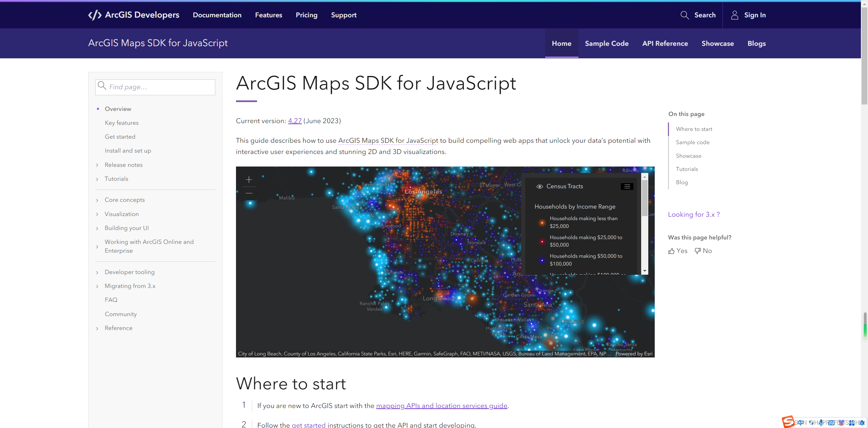The width and height of the screenshot is (868, 428).
Task: Click the thumbs up Yes icon
Action: click(671, 251)
